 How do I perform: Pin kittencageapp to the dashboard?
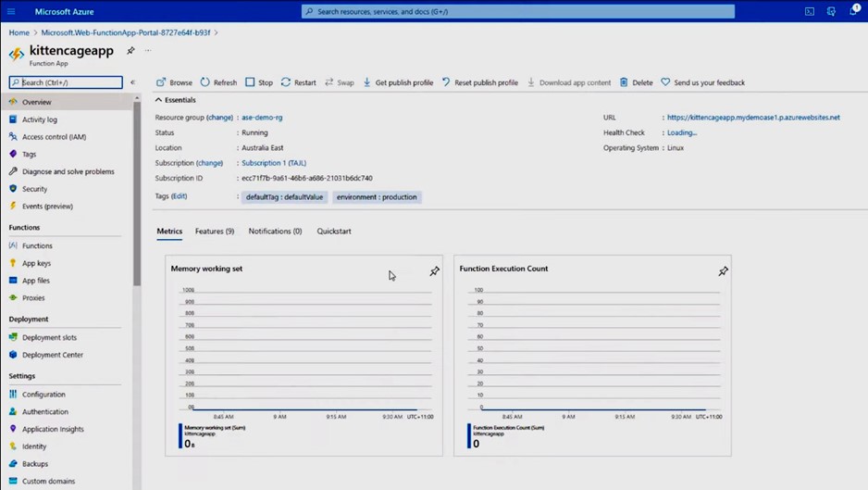(x=130, y=50)
